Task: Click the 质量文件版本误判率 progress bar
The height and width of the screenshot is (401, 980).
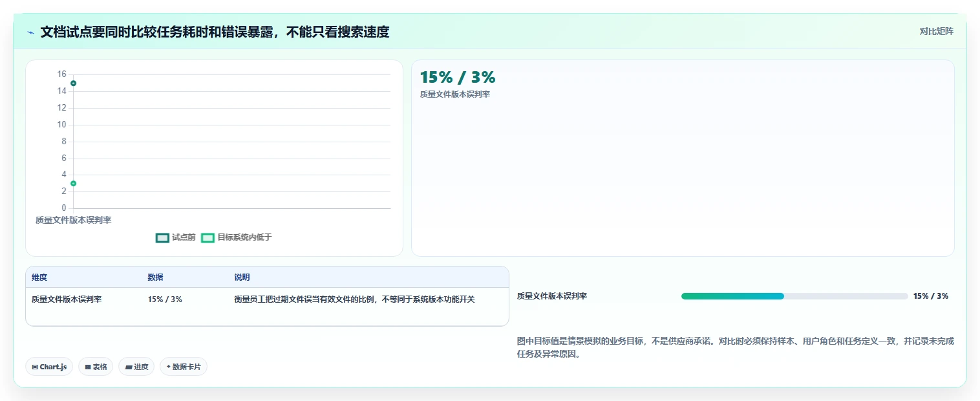Action: 794,296
